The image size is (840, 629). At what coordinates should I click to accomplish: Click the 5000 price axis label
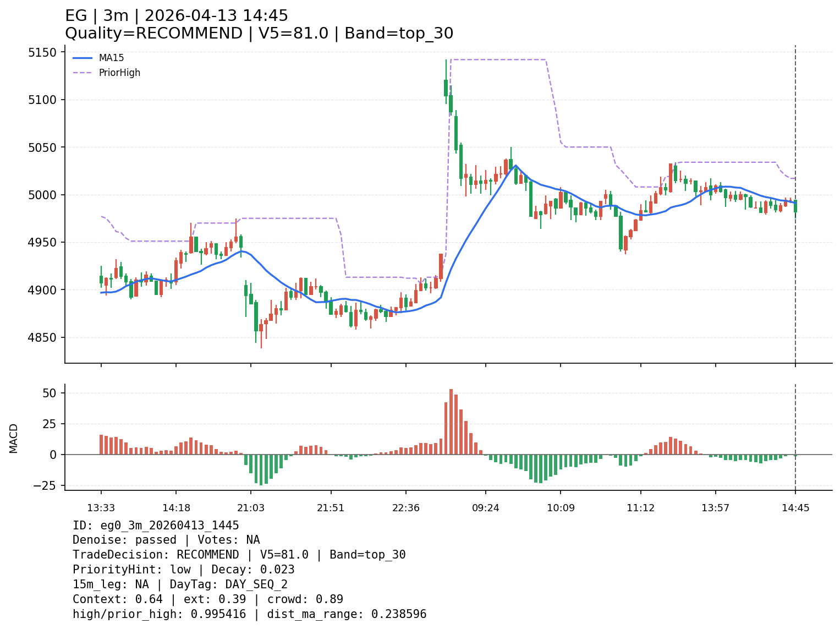(x=42, y=195)
